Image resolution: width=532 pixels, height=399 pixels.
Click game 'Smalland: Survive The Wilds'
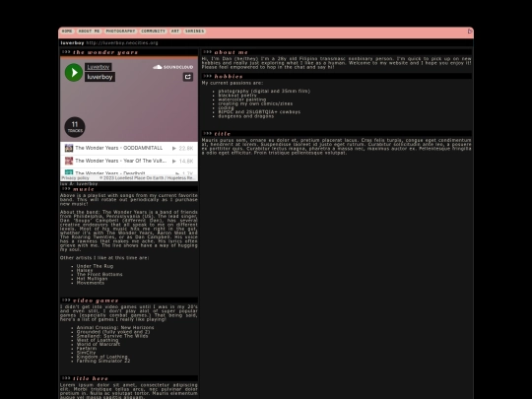(x=112, y=336)
